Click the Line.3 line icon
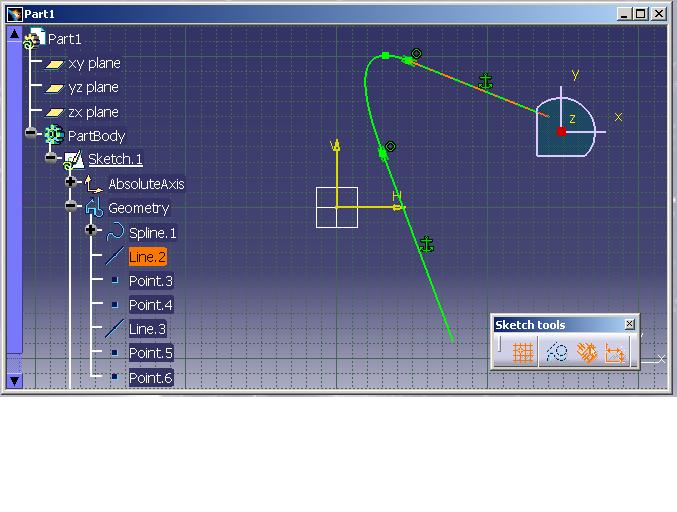 114,329
